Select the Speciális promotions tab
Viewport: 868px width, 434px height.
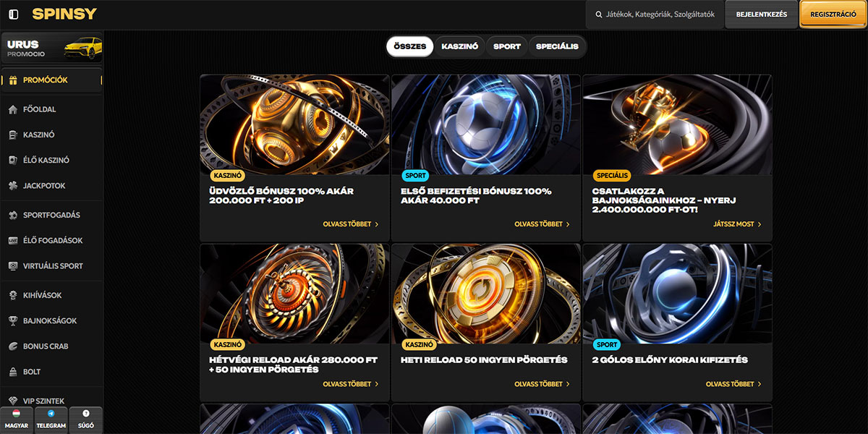click(557, 46)
